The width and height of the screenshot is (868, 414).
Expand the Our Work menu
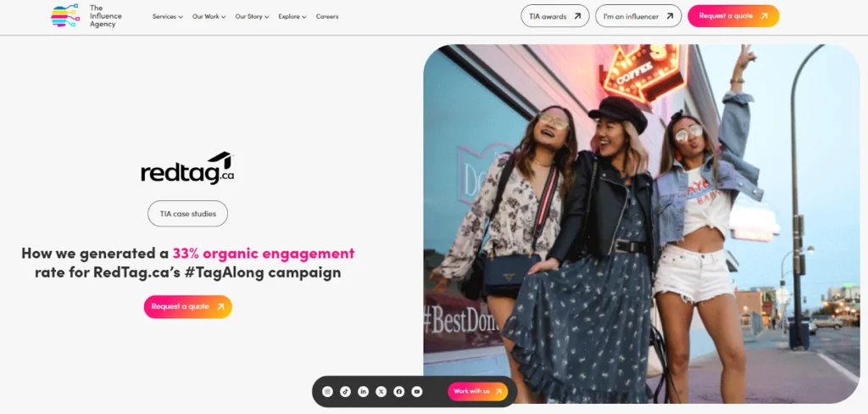pyautogui.click(x=209, y=17)
